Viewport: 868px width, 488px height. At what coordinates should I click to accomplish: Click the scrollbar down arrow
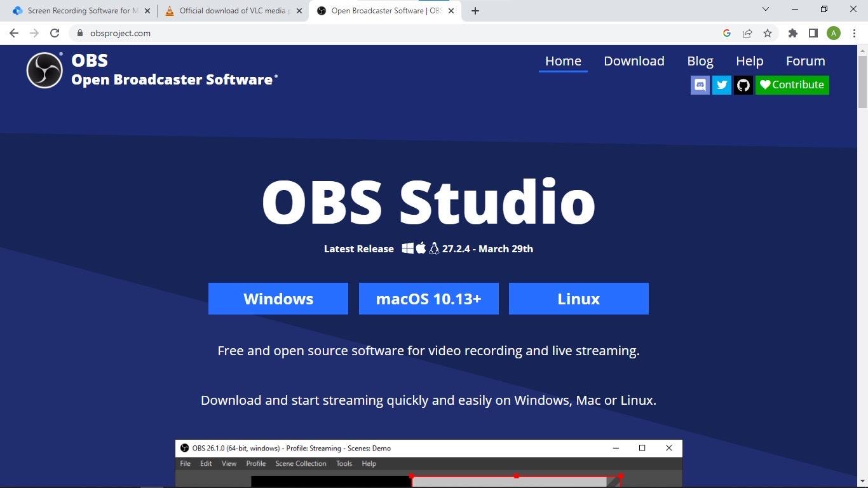point(862,481)
